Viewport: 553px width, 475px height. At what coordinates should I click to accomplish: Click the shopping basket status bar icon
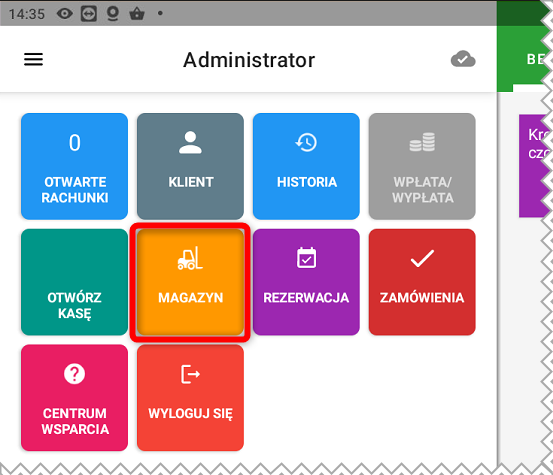click(137, 14)
